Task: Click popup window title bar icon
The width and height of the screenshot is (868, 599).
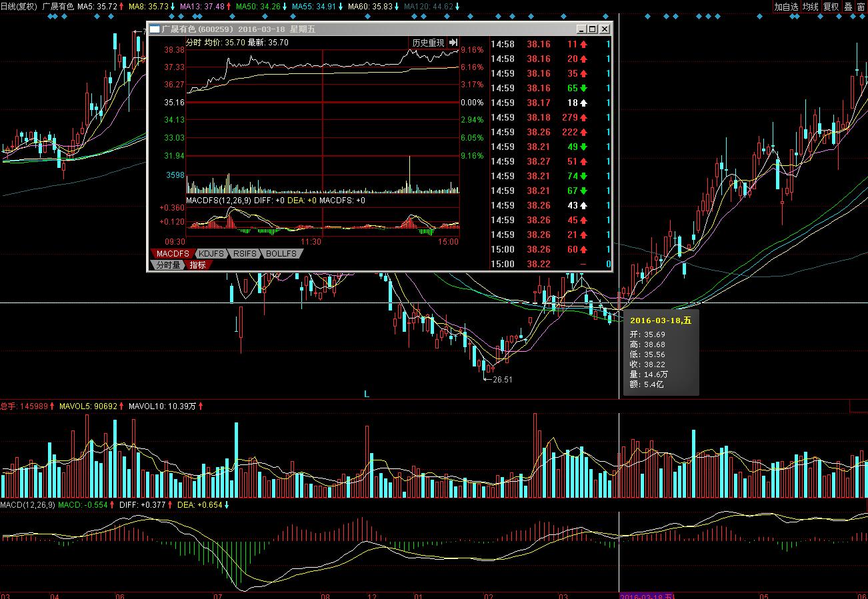Action: coord(155,29)
